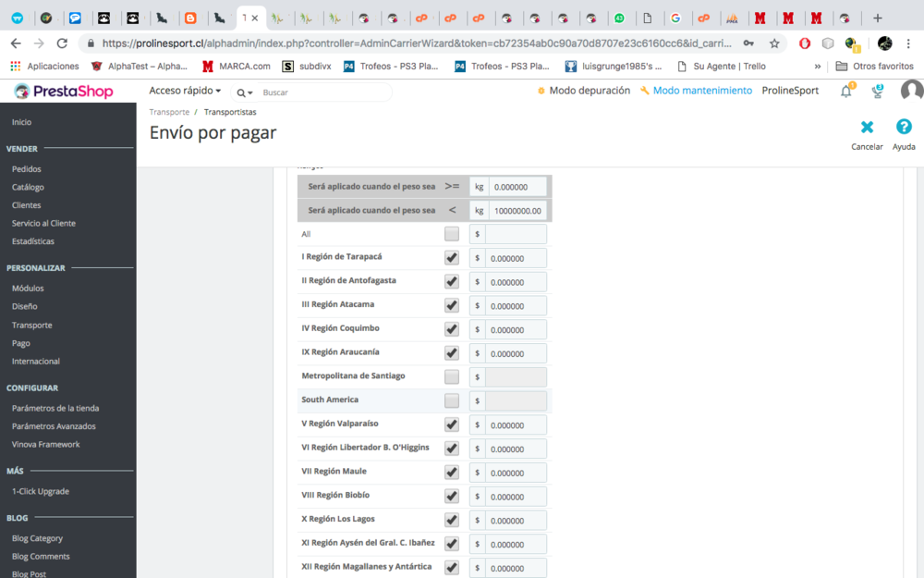
Task: Open Opera extension icon in toolbar
Action: (x=805, y=43)
